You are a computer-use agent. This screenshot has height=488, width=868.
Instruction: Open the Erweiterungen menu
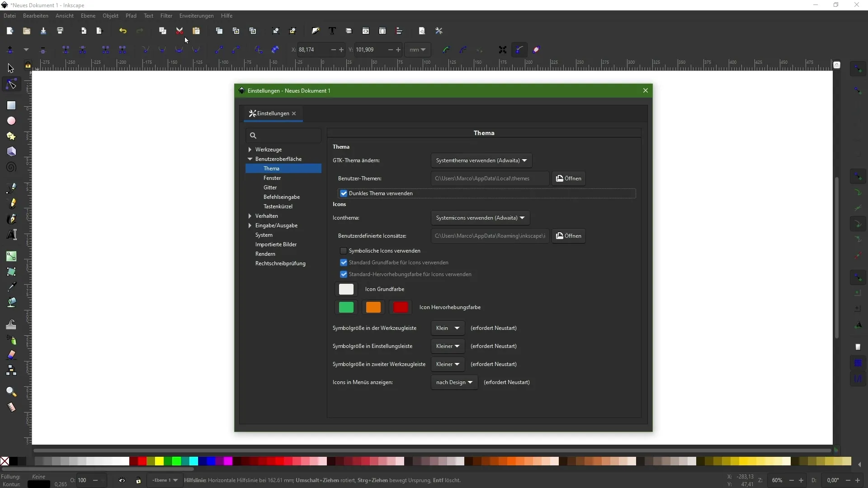point(197,16)
